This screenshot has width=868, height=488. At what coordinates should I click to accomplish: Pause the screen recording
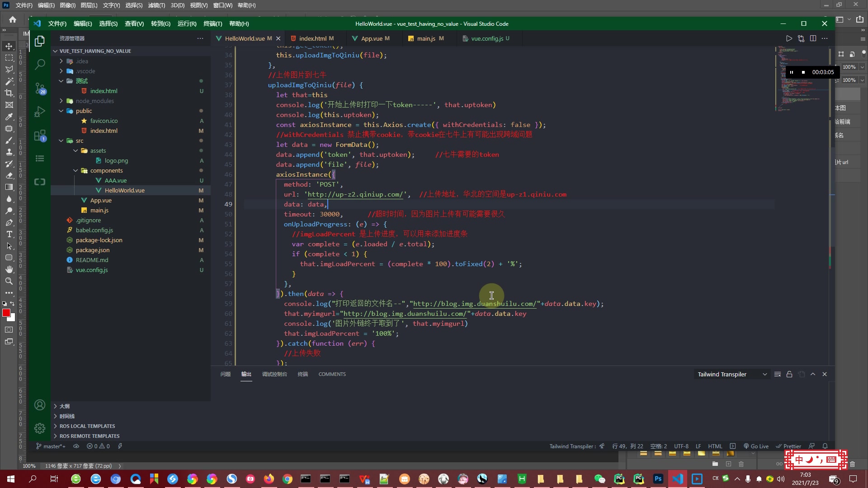tap(792, 72)
